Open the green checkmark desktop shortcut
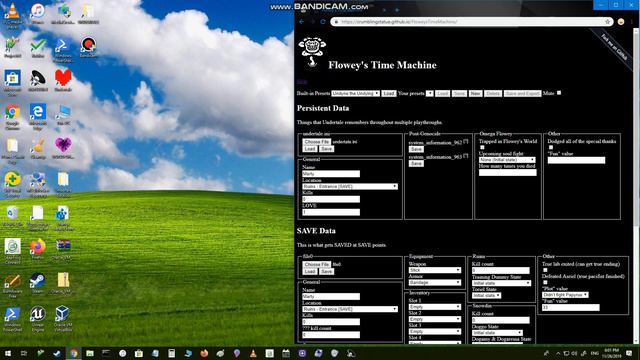Viewport: 640px width, 360px height. [x=38, y=47]
